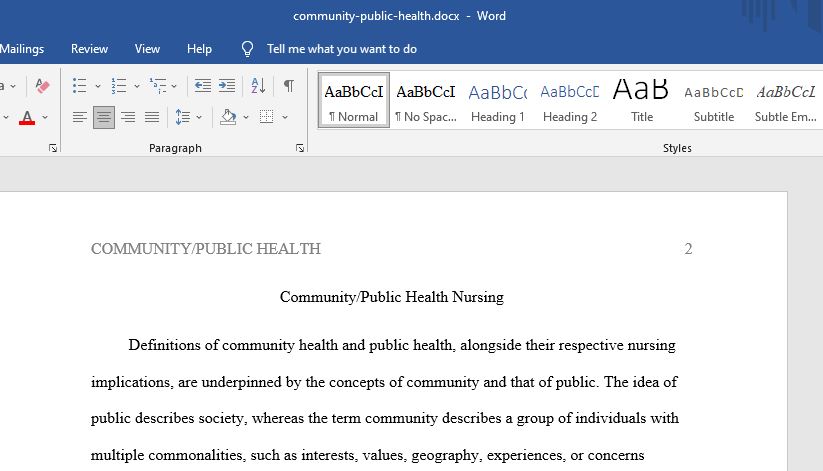823x471 pixels.
Task: Open borders dropdown arrow
Action: click(285, 117)
